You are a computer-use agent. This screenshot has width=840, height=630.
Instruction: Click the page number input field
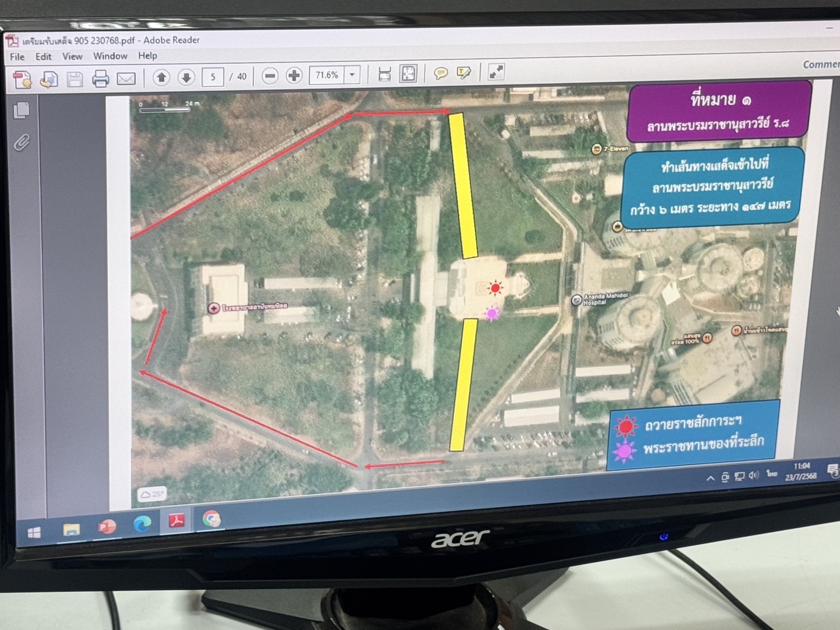click(x=213, y=77)
